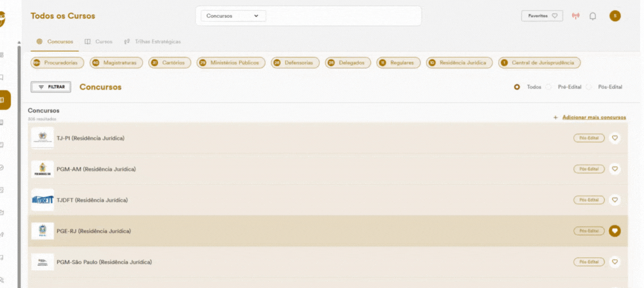644x288 pixels.
Task: Open Central de Jurisprudência chip
Action: [539, 63]
